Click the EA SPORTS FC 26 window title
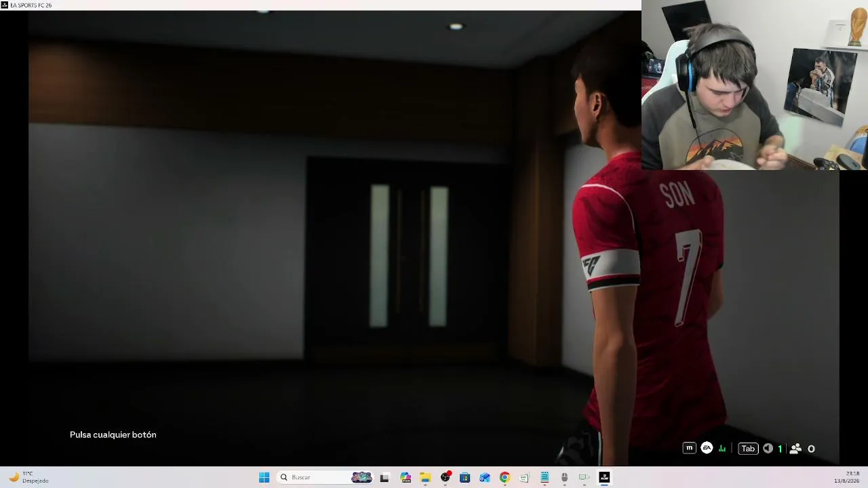The image size is (868, 488). tap(31, 5)
